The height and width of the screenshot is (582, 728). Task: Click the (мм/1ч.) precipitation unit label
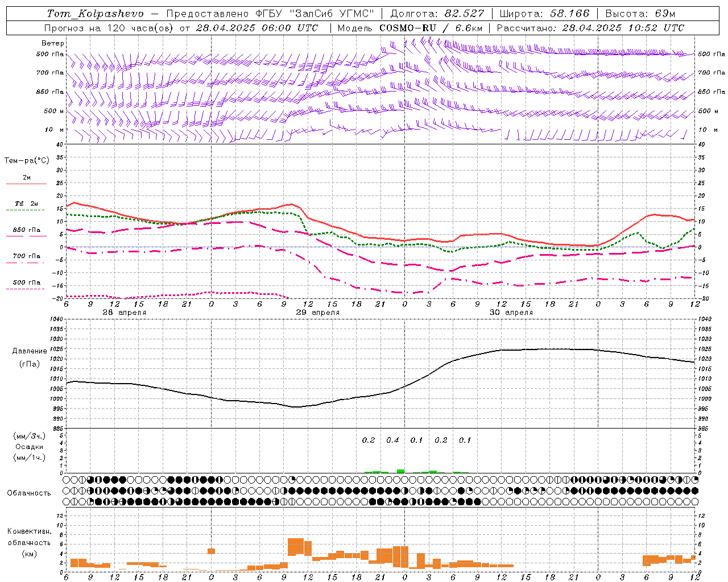(30, 458)
